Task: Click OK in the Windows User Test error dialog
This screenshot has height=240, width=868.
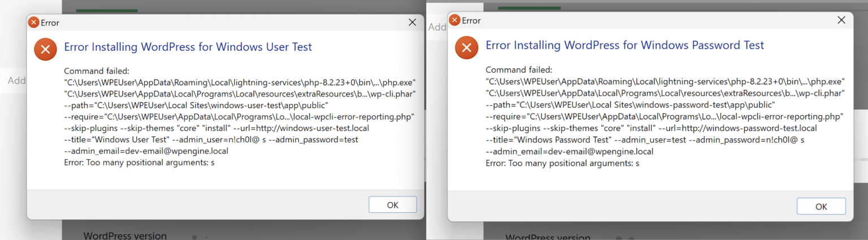Action: pyautogui.click(x=392, y=205)
